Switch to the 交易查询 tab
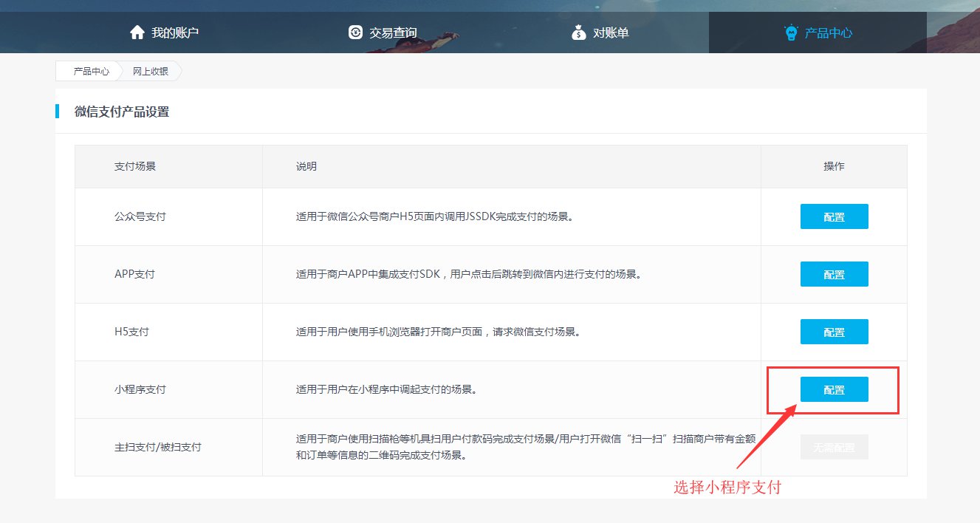 click(382, 33)
